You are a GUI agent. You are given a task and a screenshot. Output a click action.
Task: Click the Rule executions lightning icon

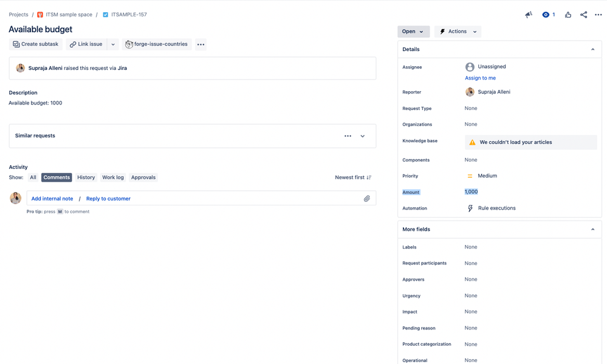click(x=470, y=208)
